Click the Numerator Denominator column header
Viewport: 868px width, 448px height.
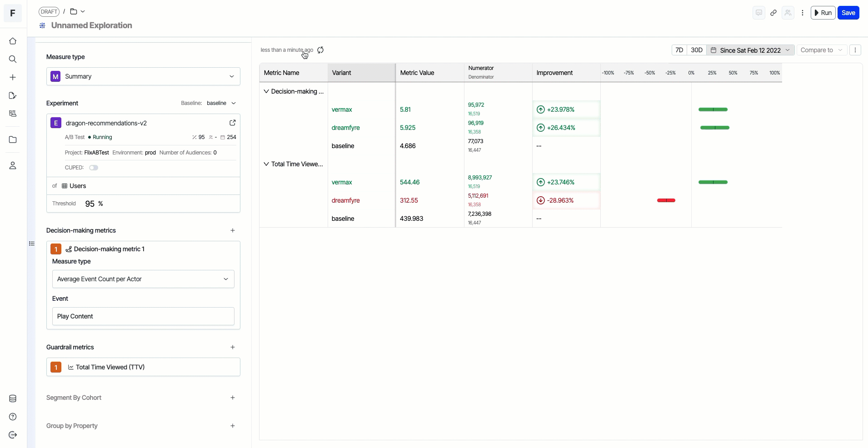pyautogui.click(x=498, y=73)
